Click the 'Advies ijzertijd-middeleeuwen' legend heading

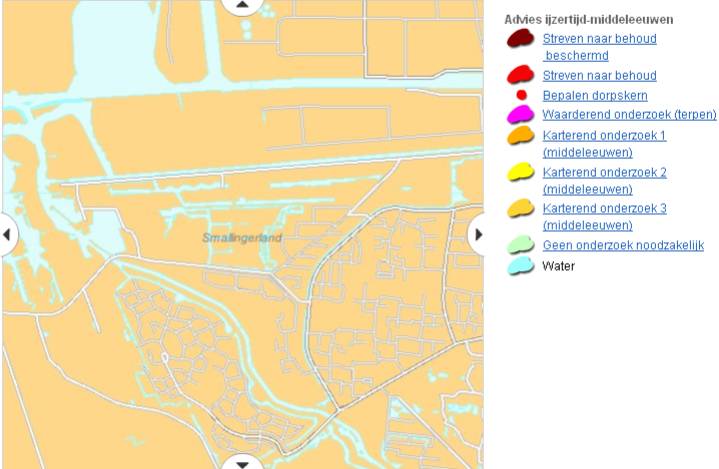click(x=589, y=20)
